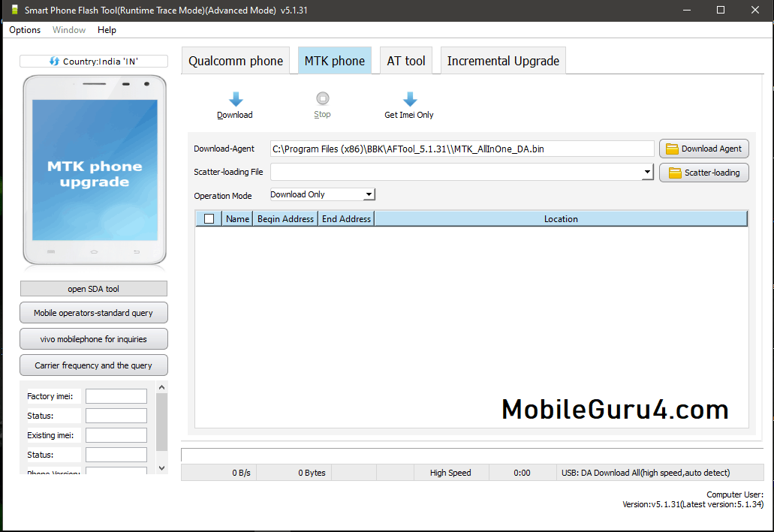Open the Incremental Upgrade tab
Screen dimensions: 774x532
click(x=503, y=61)
